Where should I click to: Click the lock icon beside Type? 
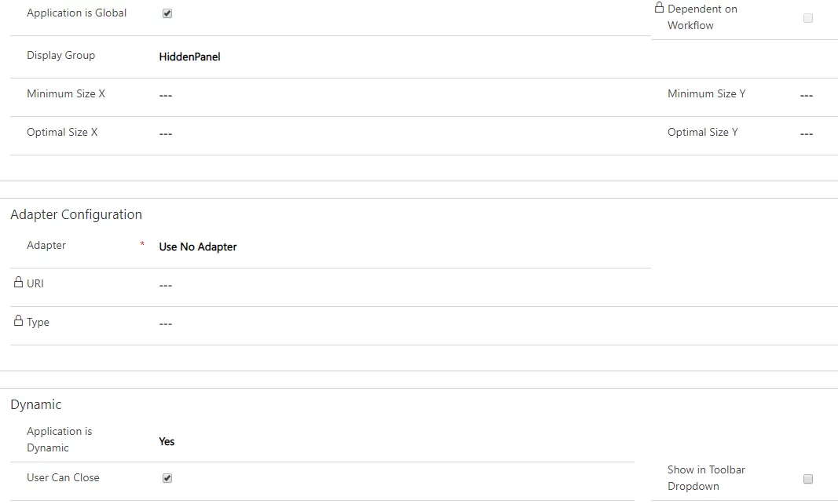click(18, 320)
